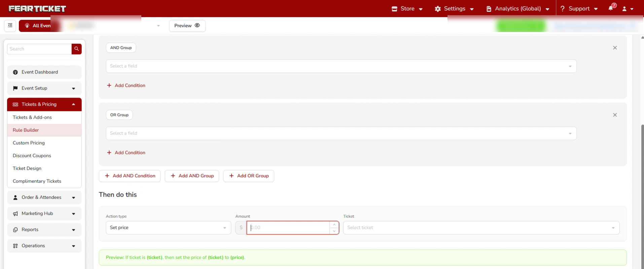Click the page vertical scrollbar
Viewport: 644px width, 269px height.
(642, 197)
